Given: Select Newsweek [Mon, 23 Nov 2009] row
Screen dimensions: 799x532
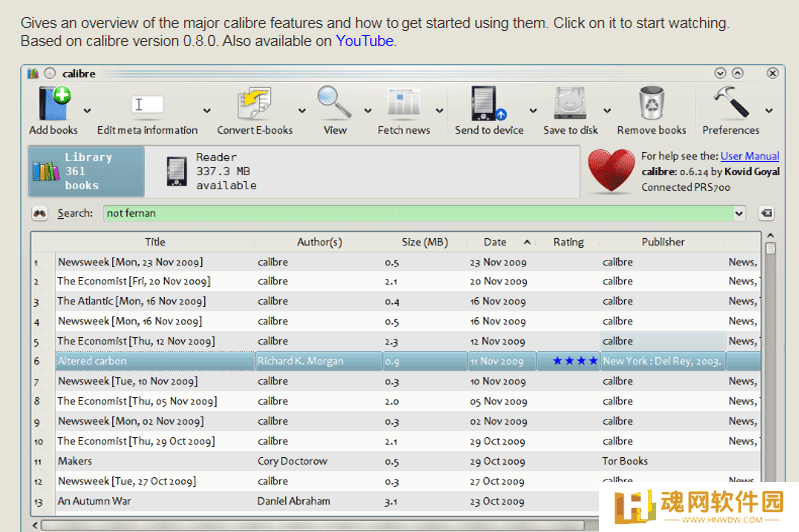Looking at the screenshot, I should [x=396, y=262].
